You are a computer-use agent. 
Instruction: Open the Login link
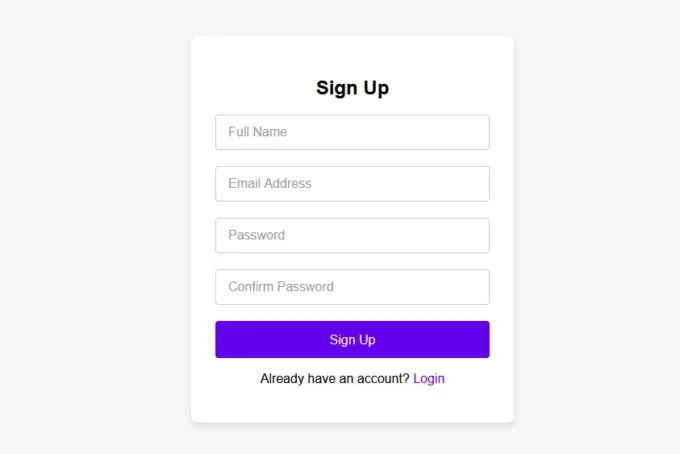click(429, 379)
